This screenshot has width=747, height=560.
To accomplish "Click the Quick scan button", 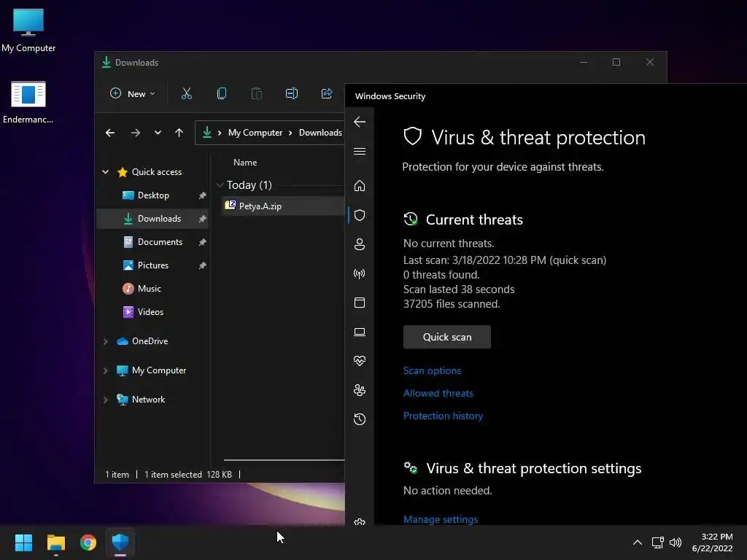I will (447, 337).
